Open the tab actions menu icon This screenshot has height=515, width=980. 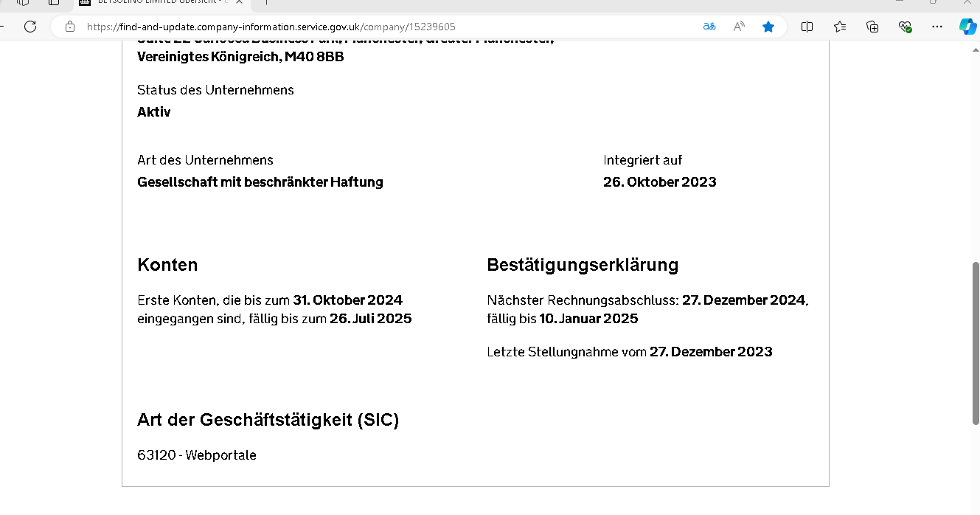[53, 2]
